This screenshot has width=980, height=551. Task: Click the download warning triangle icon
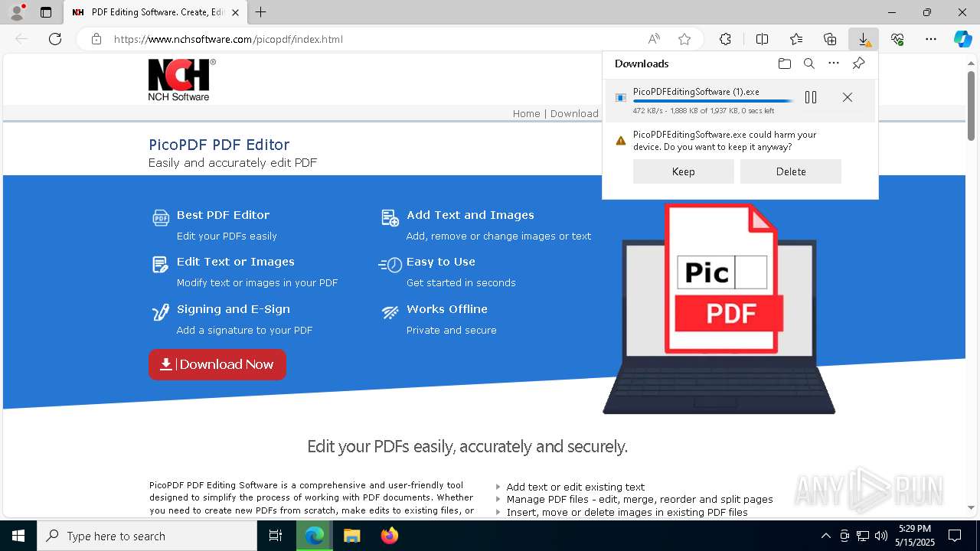click(621, 141)
